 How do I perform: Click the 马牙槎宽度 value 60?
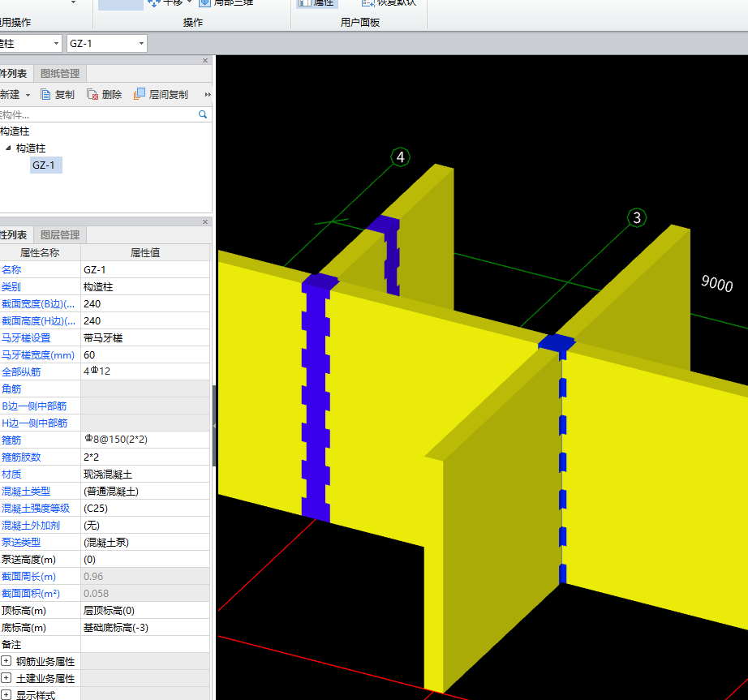[145, 354]
